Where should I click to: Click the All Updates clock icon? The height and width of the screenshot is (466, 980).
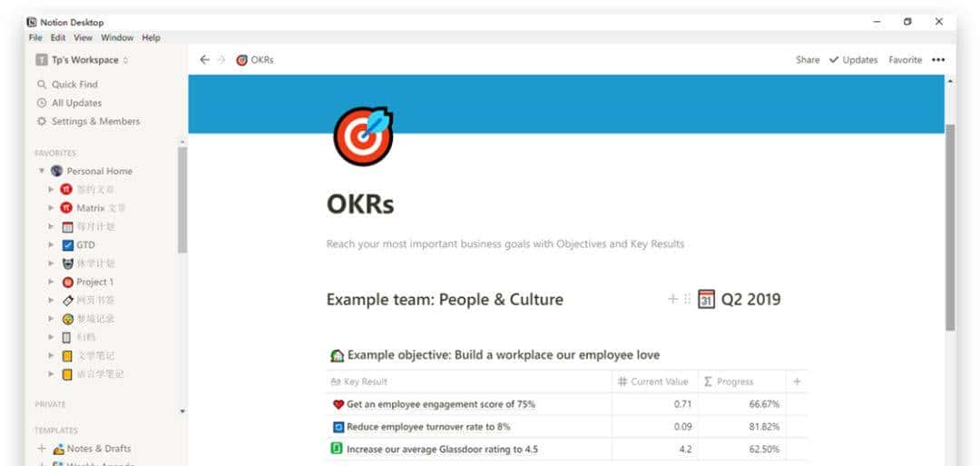coord(42,103)
